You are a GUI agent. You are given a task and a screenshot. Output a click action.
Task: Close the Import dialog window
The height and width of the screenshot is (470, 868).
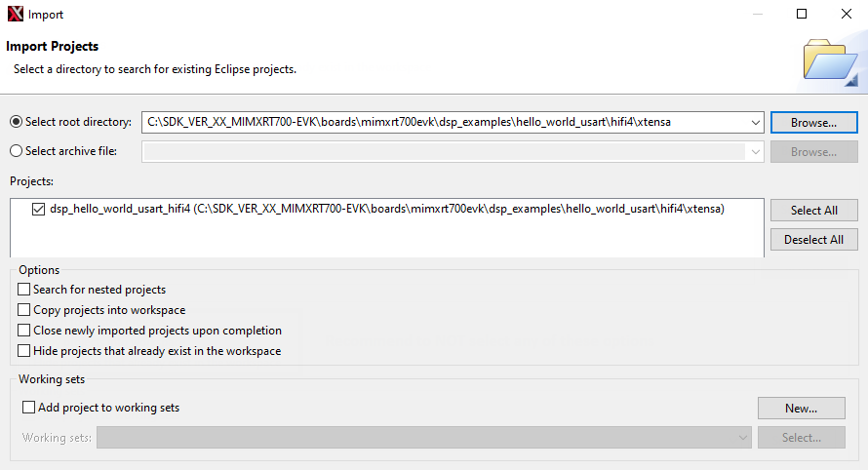click(846, 15)
